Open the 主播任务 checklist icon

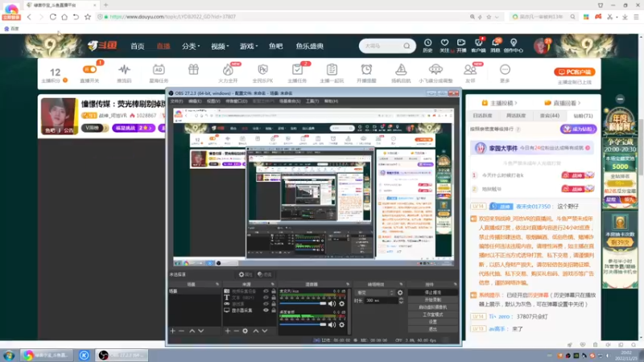pyautogui.click(x=297, y=69)
